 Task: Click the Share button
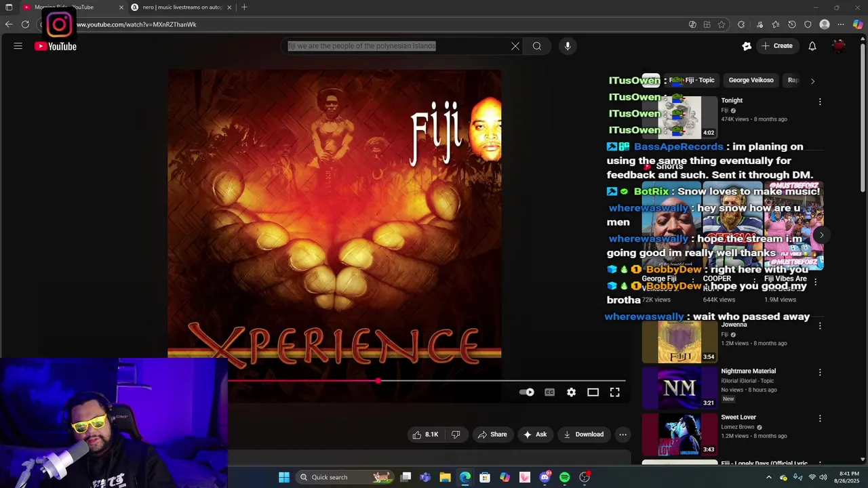point(492,434)
